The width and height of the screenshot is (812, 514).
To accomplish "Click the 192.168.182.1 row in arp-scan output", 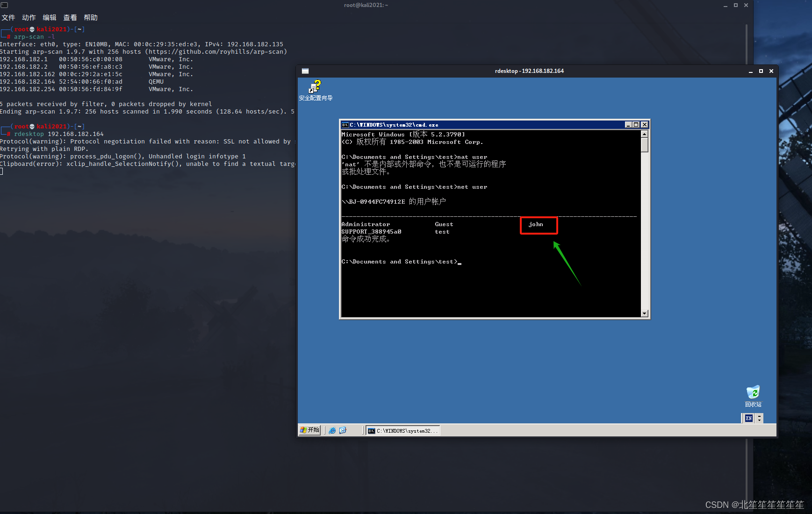I will 96,59.
